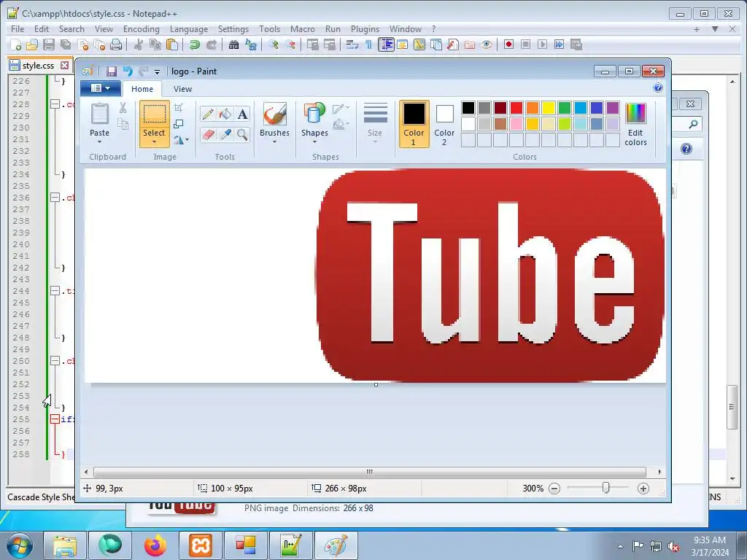The width and height of the screenshot is (747, 560).
Task: Close the style.css tab
Action: coord(64,65)
